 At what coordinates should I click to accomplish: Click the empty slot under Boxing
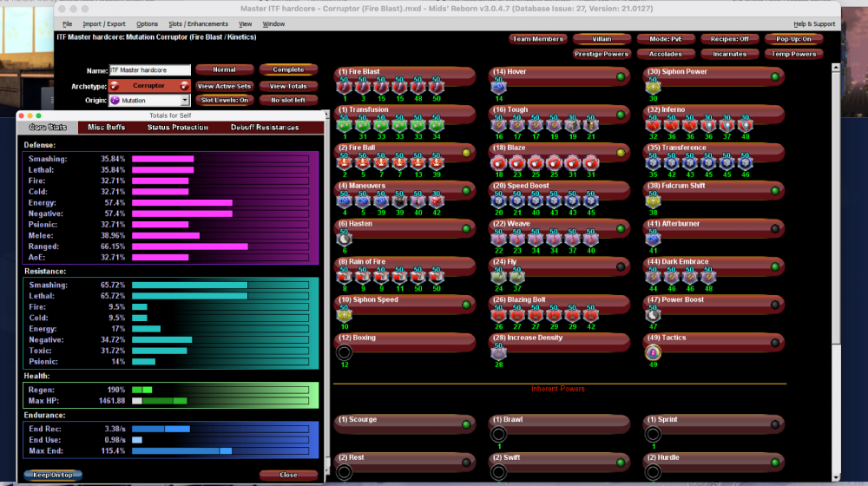tap(345, 352)
